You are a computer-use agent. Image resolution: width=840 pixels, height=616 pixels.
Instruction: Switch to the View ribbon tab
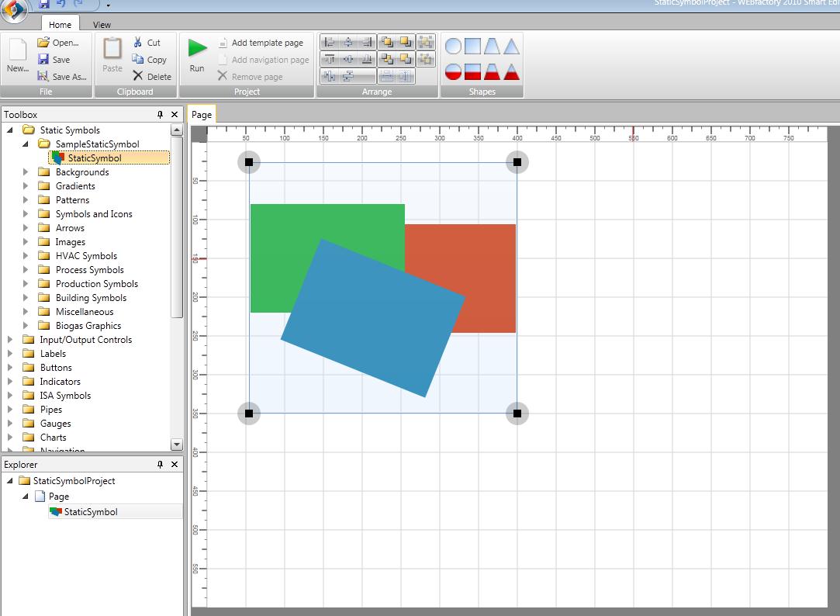[102, 25]
